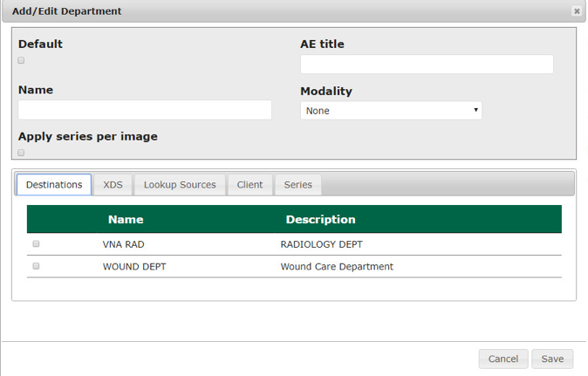The image size is (588, 376).
Task: Save the department settings
Action: [552, 359]
